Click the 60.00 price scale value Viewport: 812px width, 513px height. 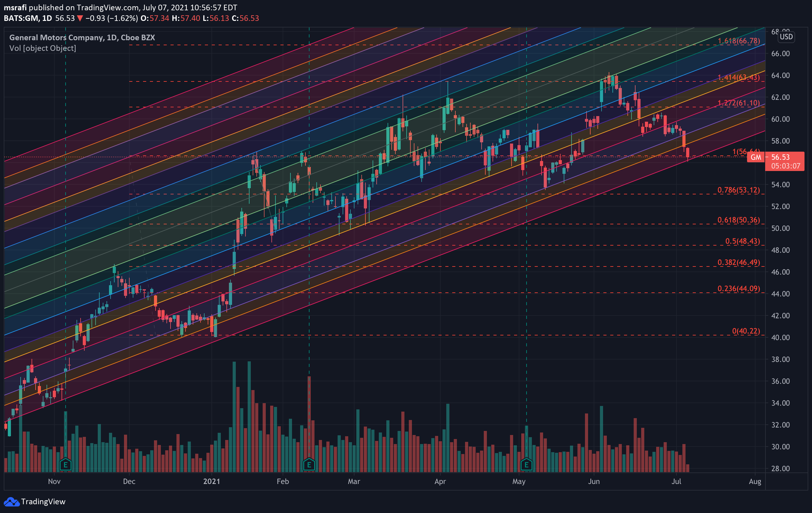point(780,119)
